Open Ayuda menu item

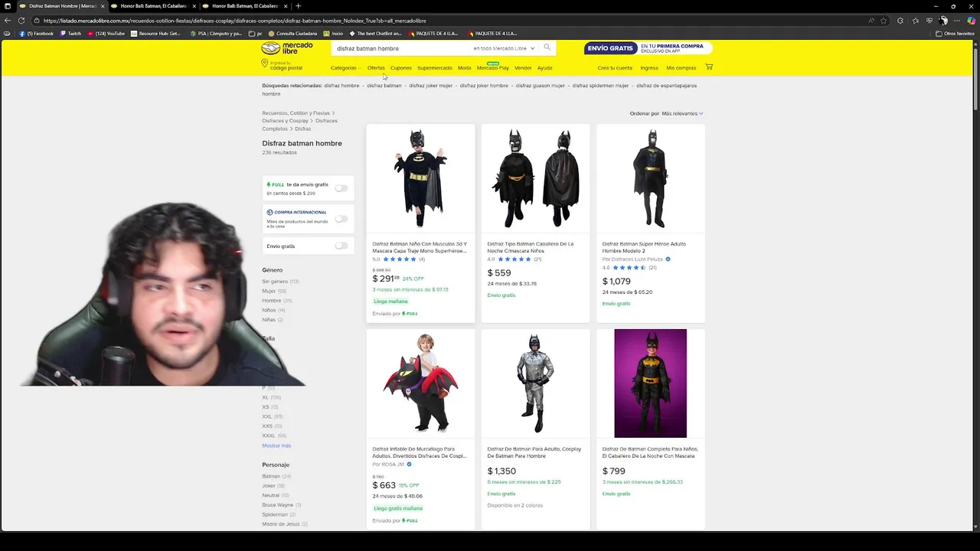(544, 68)
